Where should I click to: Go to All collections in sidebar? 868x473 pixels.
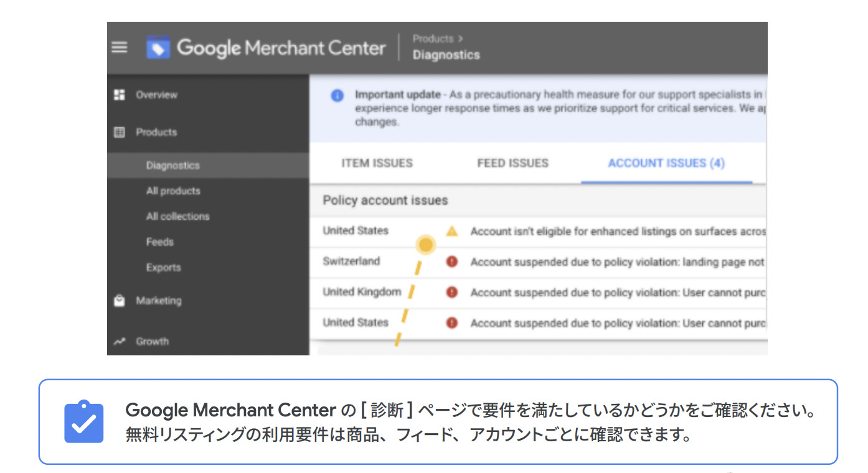pyautogui.click(x=177, y=217)
